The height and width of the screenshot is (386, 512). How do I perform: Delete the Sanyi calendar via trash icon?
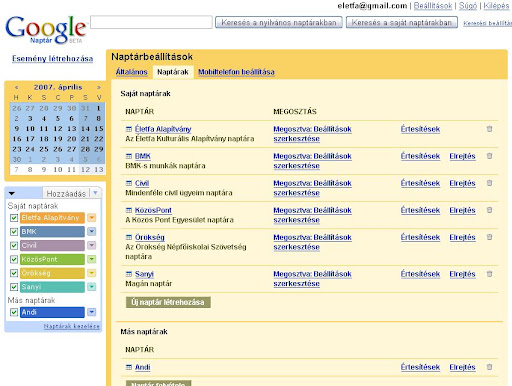tap(489, 274)
